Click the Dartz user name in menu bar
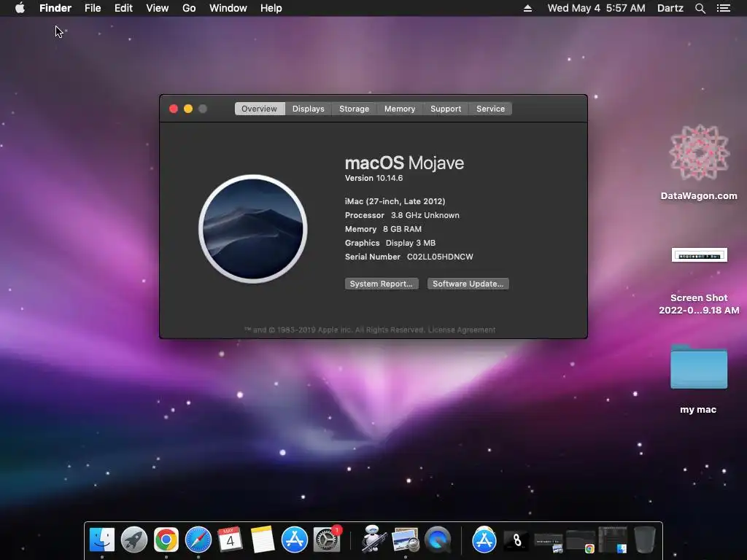 click(670, 8)
